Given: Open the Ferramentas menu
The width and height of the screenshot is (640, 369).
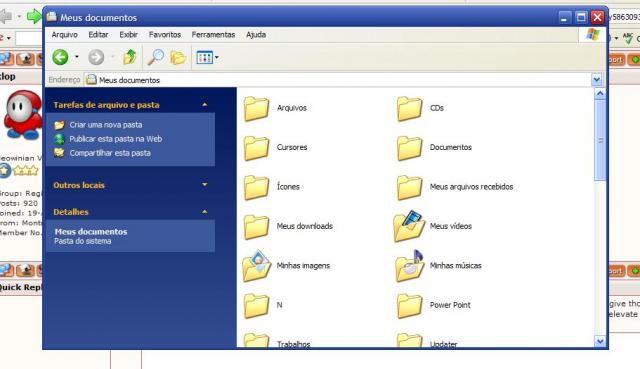Looking at the screenshot, I should 213,35.
